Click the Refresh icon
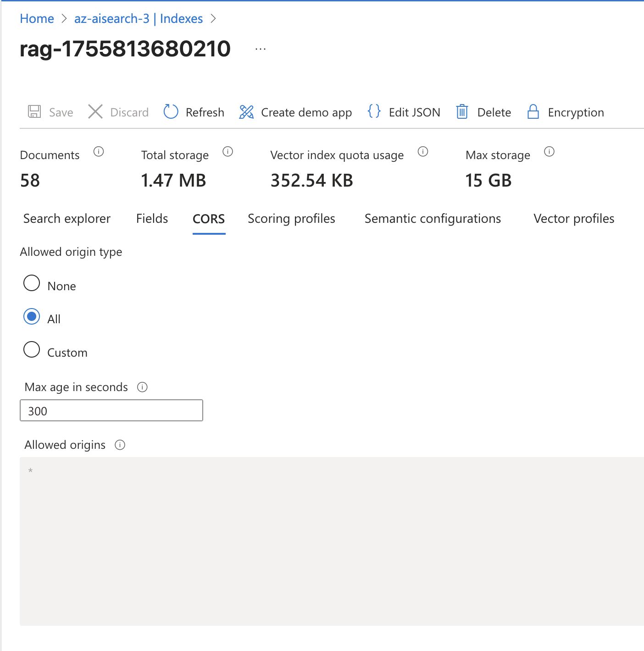Viewport: 644px width, 651px height. coord(170,112)
